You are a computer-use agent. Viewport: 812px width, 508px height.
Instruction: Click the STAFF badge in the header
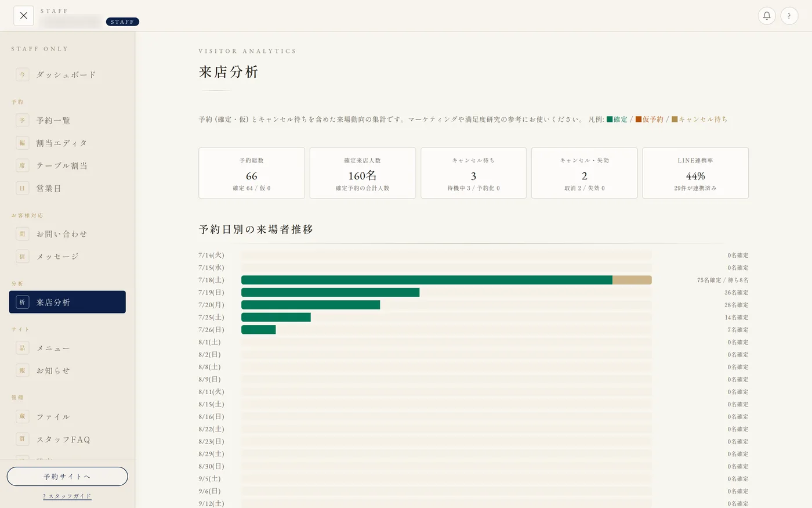click(x=122, y=22)
